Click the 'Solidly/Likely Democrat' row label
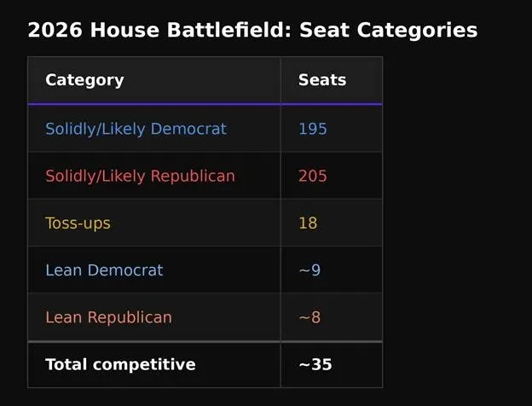 point(136,129)
